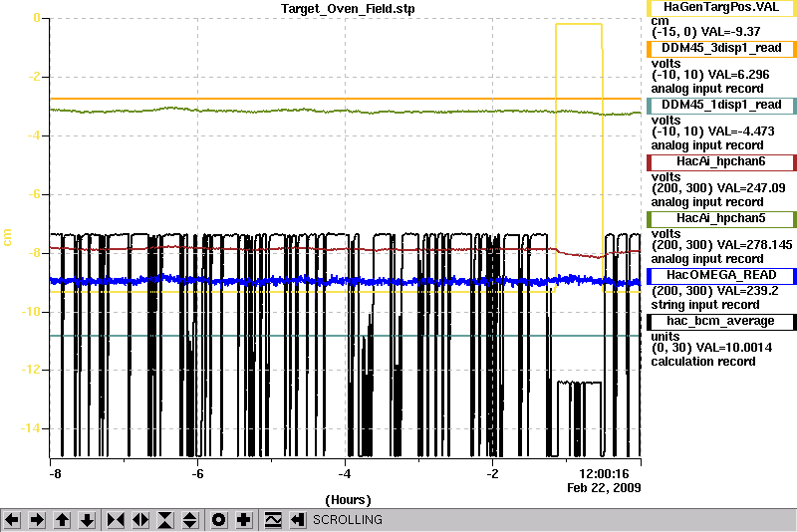Click the (Hours) x-axis label
Viewport: 797px width, 532px height.
pos(348,500)
